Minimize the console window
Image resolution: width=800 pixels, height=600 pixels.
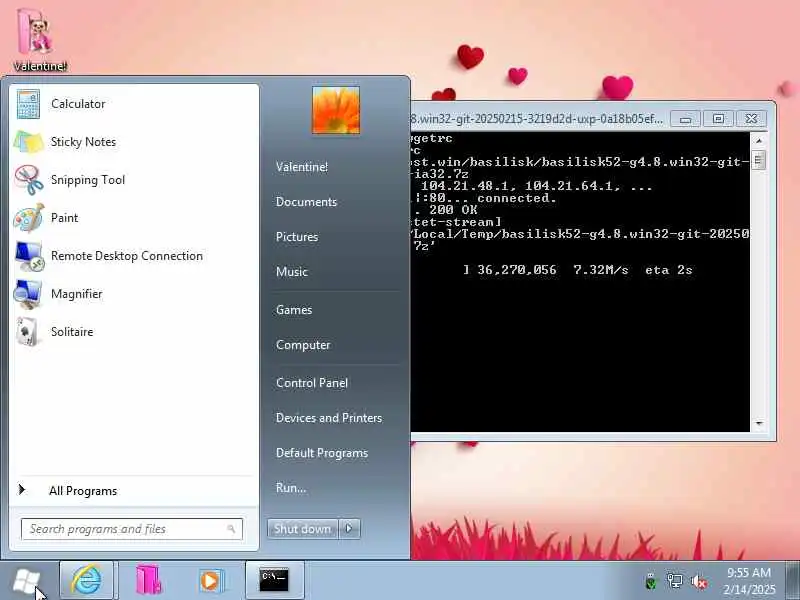(x=685, y=119)
